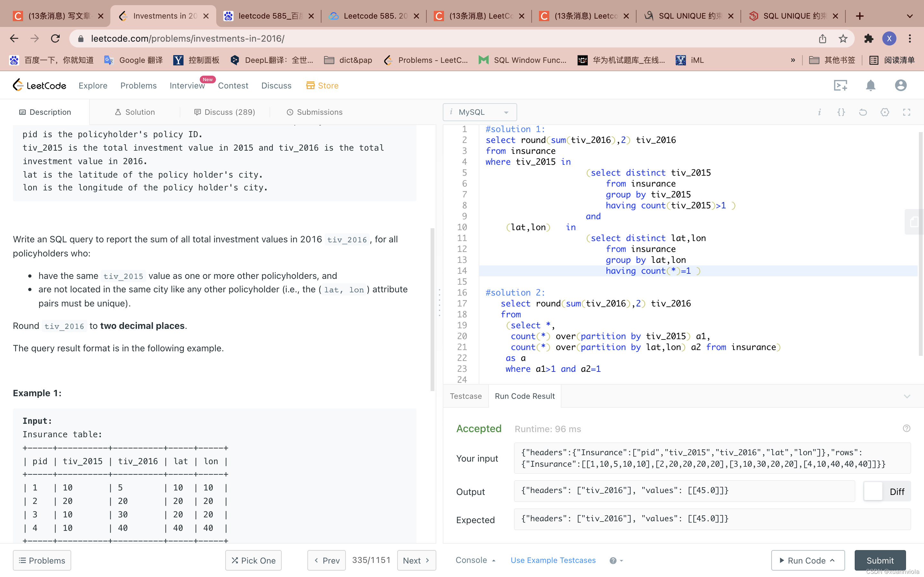Open the Discuss (289) tab
Image resolution: width=924 pixels, height=577 pixels.
pyautogui.click(x=225, y=112)
